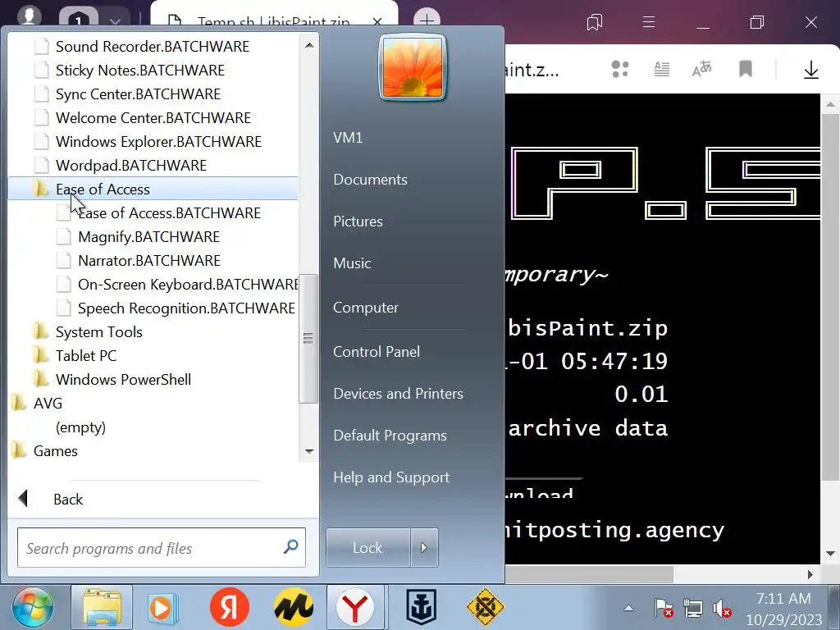Open VM1 user folder
840x630 pixels.
point(348,138)
